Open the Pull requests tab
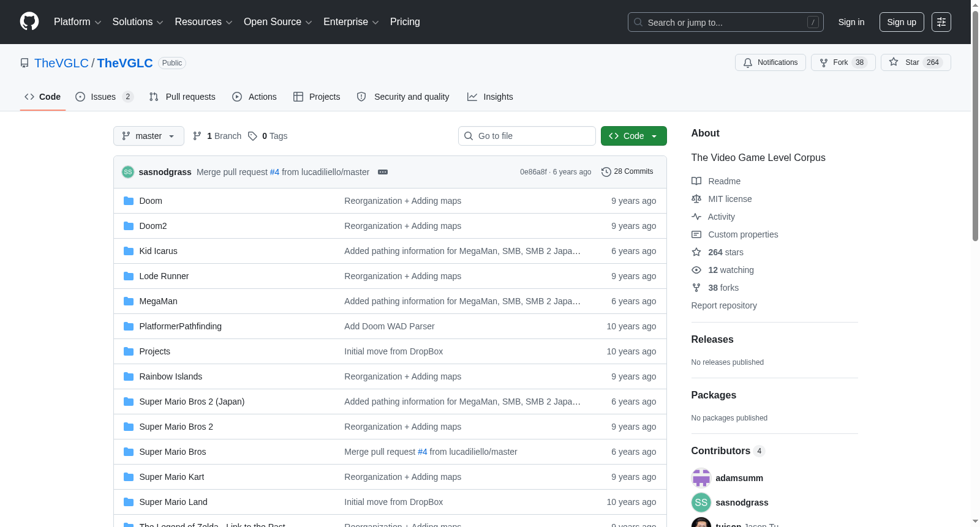 click(x=183, y=97)
